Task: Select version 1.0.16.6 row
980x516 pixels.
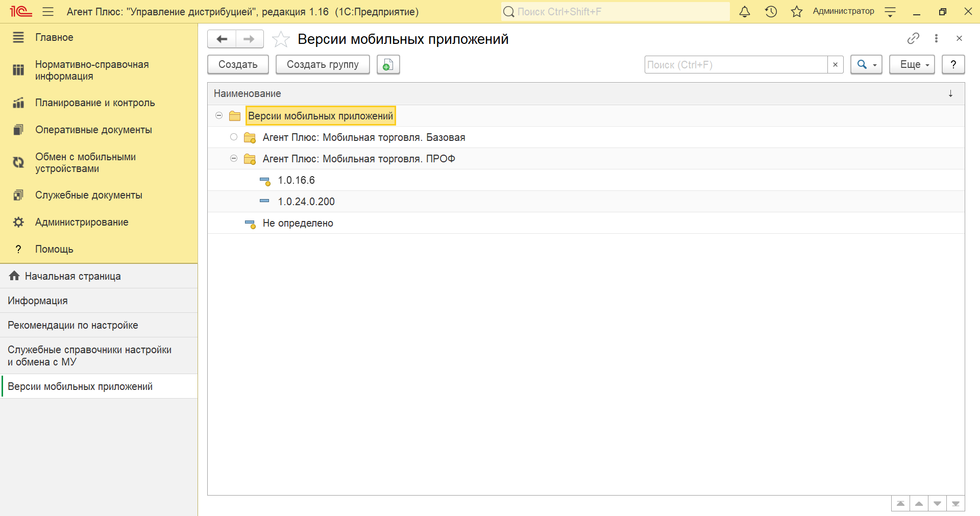Action: 586,180
